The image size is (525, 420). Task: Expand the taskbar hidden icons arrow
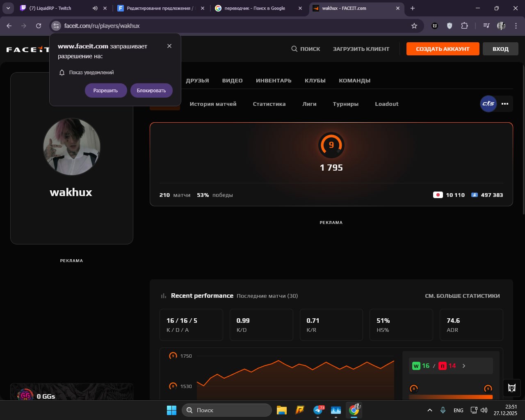(430, 410)
